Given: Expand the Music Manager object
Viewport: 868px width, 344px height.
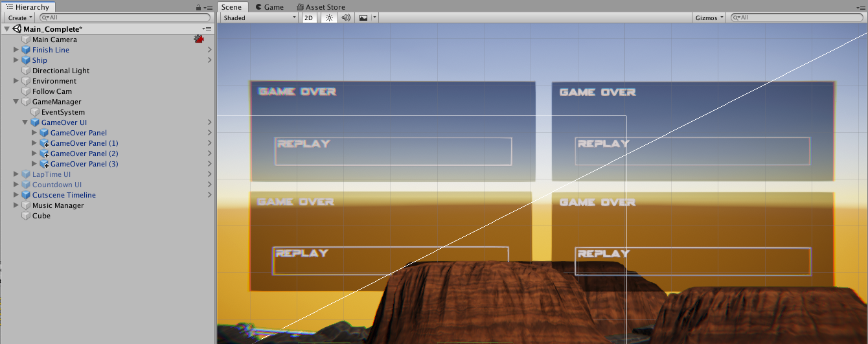Looking at the screenshot, I should (x=16, y=205).
